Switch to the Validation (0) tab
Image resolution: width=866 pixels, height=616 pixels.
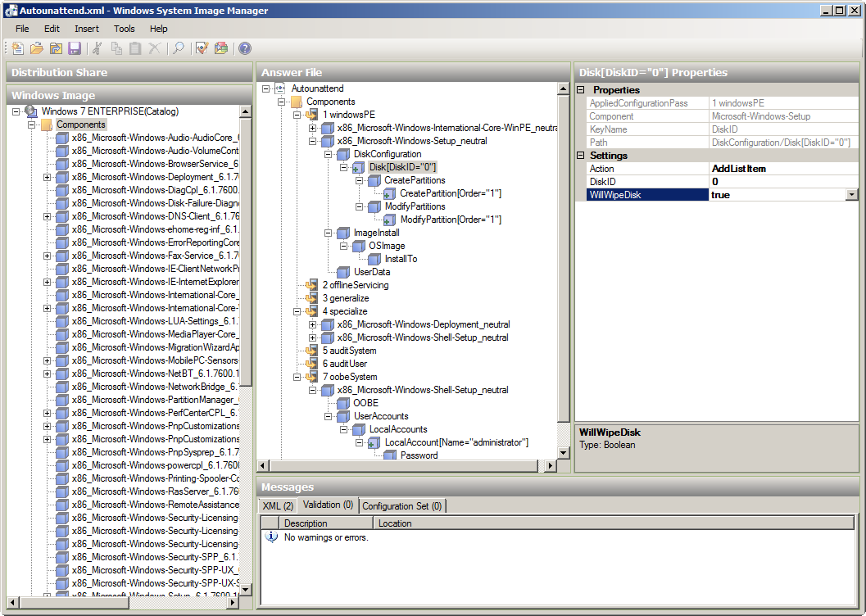pyautogui.click(x=328, y=505)
